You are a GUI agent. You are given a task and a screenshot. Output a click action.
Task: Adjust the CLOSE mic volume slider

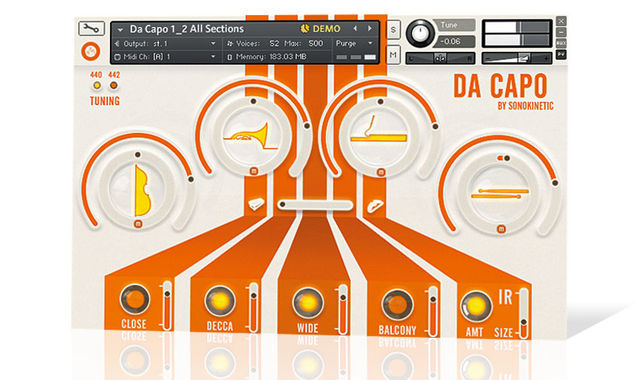tap(167, 306)
